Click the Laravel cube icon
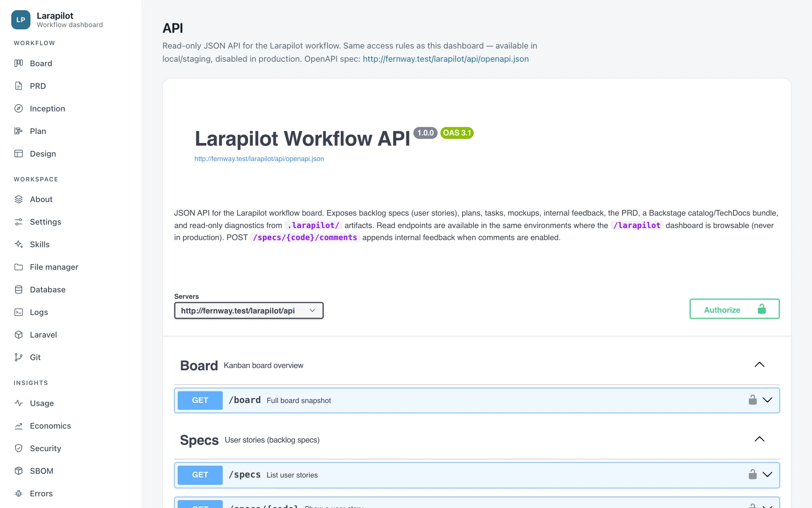 click(x=18, y=335)
